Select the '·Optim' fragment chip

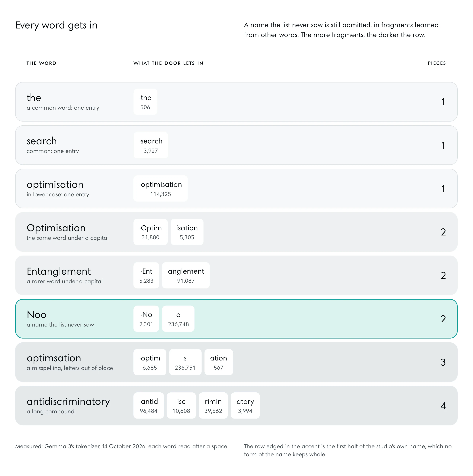(151, 232)
